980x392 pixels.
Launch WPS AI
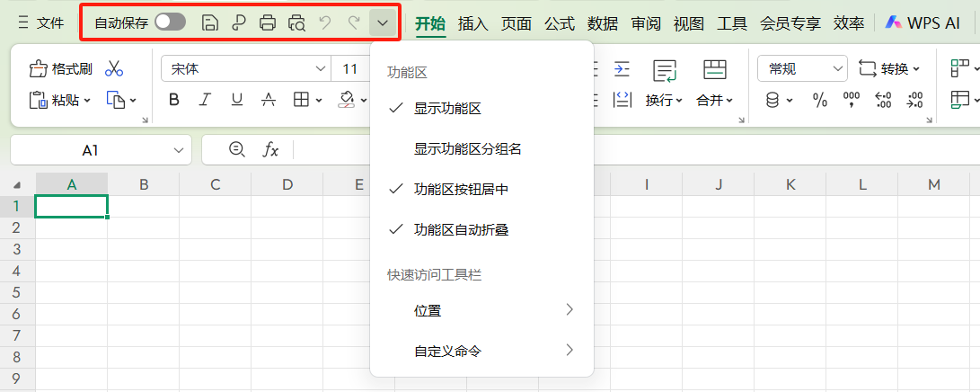pos(923,23)
